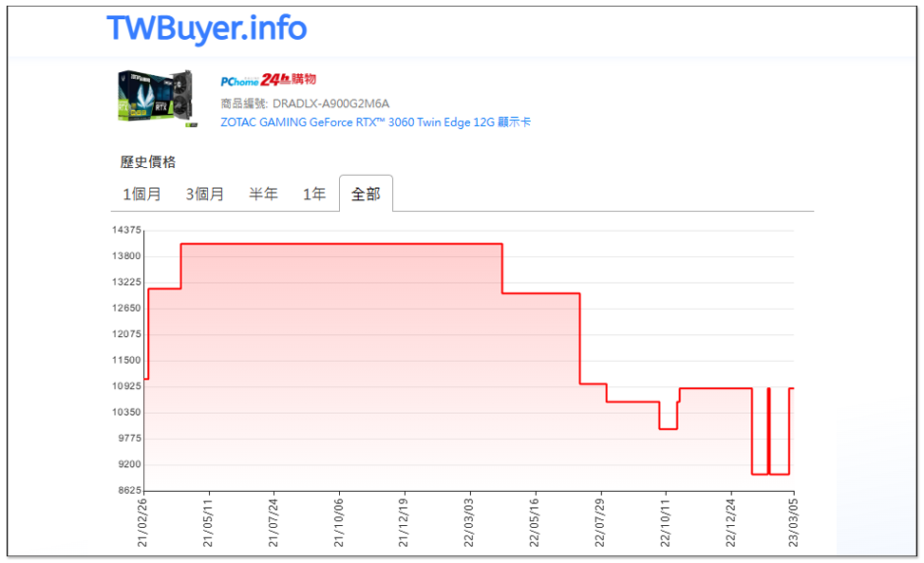Click the 10350 y-axis label
This screenshot has width=924, height=563.
point(126,412)
